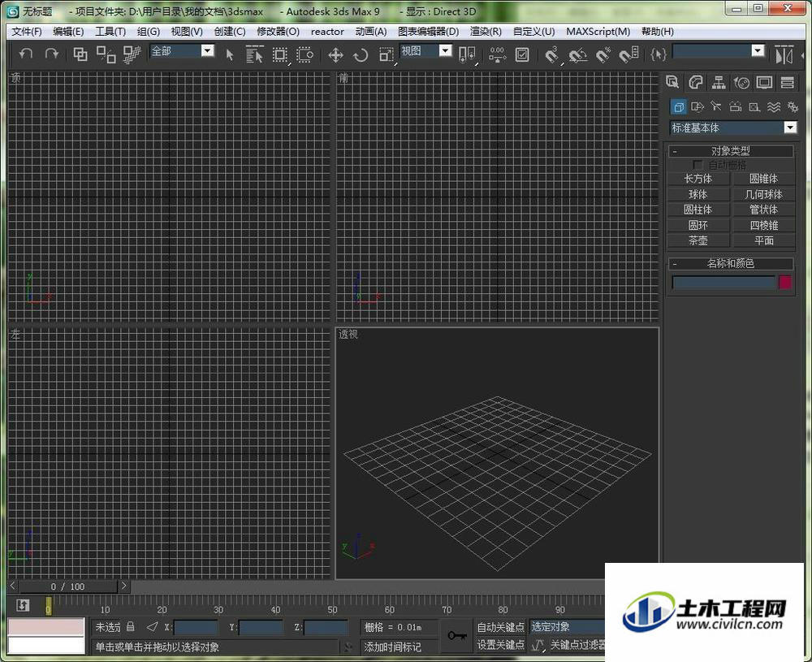Select the Shapes category icon
The width and height of the screenshot is (812, 662).
(697, 107)
